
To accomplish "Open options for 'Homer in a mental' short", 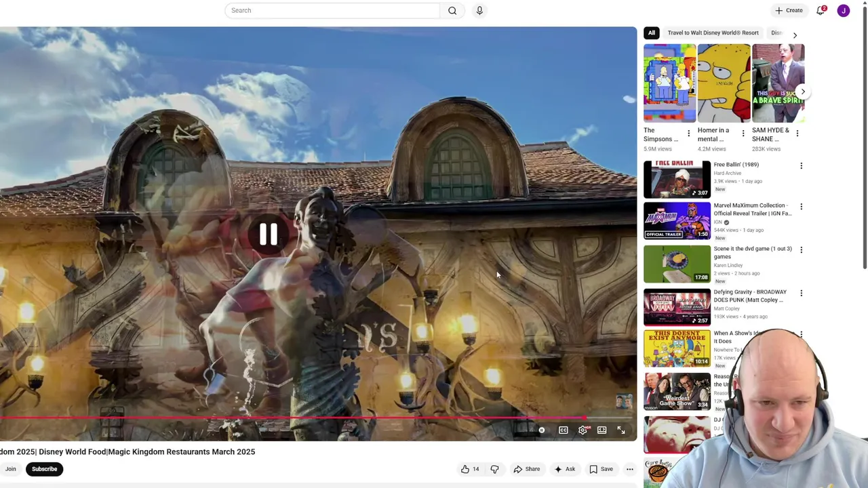I will click(743, 134).
